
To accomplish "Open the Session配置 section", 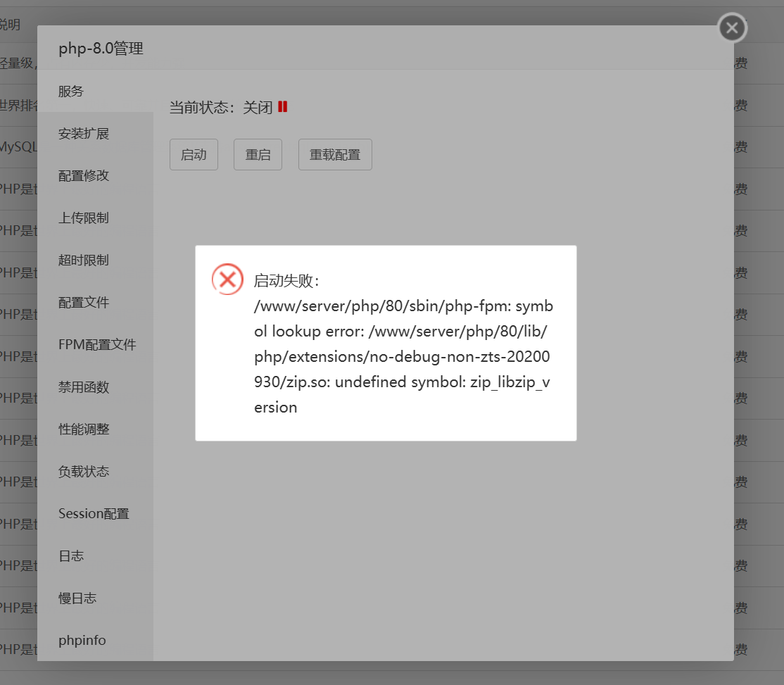I will [93, 513].
